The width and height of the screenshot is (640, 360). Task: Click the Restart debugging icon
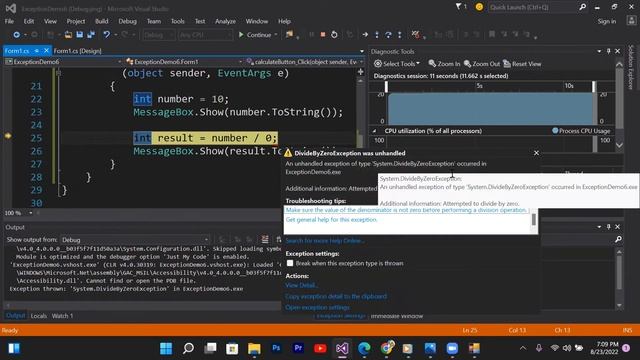point(334,35)
